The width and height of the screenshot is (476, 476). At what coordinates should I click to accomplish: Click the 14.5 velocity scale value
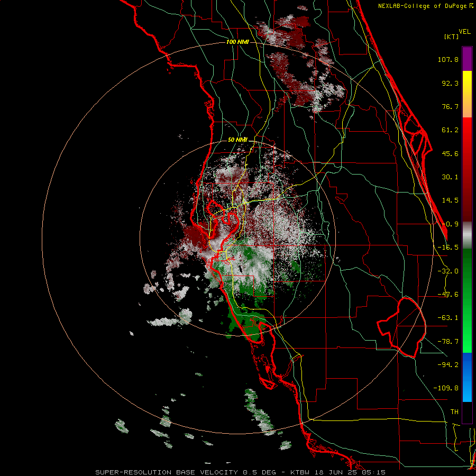click(450, 200)
